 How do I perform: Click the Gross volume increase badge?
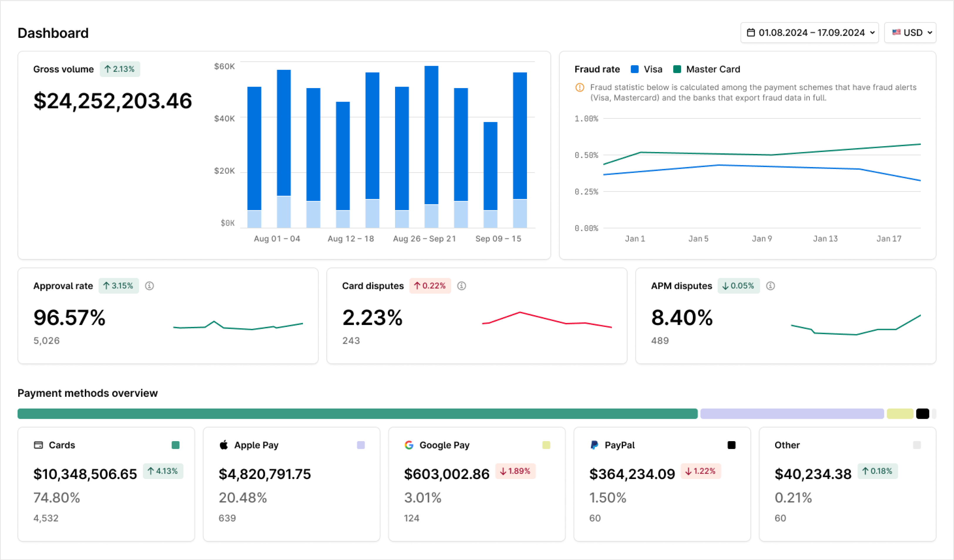tap(120, 69)
